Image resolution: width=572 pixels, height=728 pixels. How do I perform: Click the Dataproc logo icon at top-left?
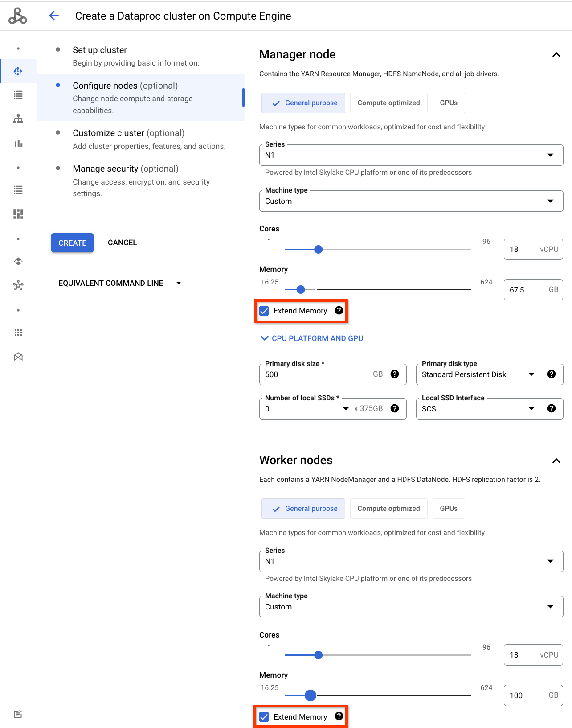18,16
